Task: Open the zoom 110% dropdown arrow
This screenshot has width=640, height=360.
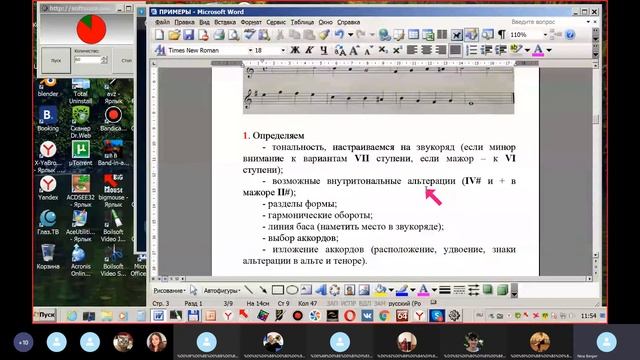Action: click(545, 35)
